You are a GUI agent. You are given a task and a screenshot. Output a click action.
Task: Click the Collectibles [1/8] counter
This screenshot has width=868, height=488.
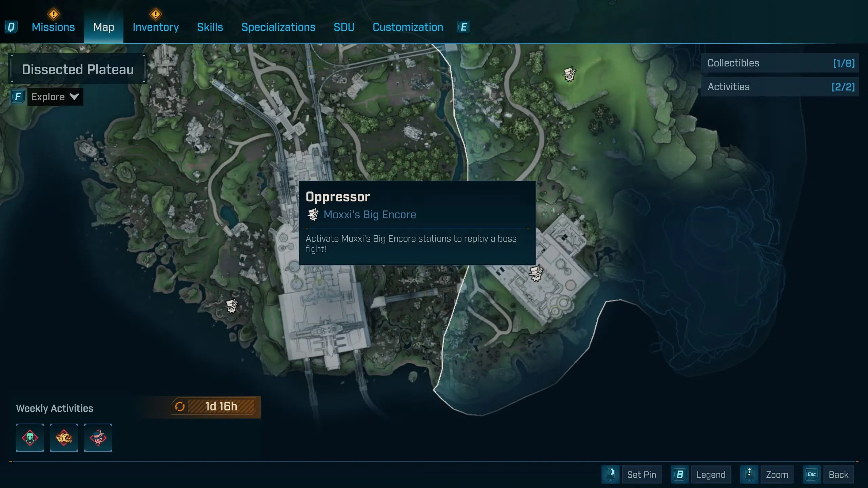point(844,63)
